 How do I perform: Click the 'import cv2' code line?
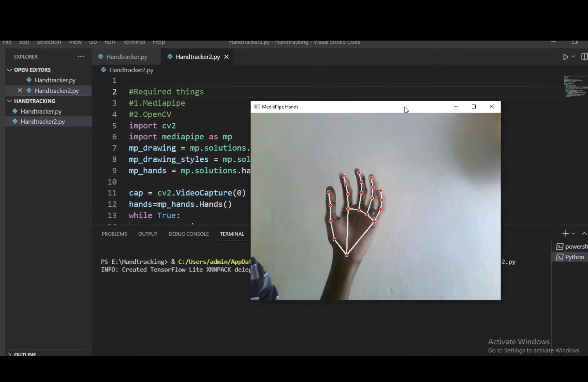point(152,126)
